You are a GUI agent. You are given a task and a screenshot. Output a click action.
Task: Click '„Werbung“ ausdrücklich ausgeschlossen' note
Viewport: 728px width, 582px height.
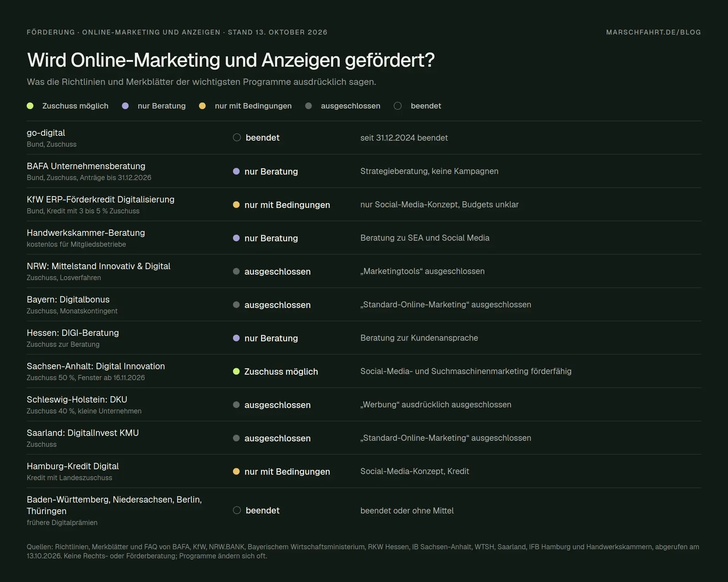(436, 405)
